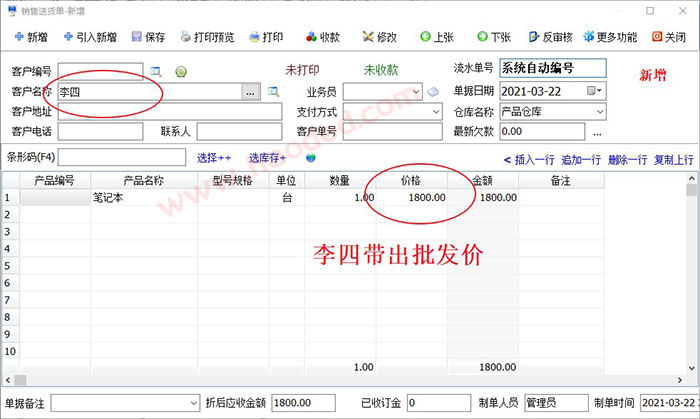Click the 新增 toolbar button
This screenshot has width=700, height=419.
click(x=31, y=37)
